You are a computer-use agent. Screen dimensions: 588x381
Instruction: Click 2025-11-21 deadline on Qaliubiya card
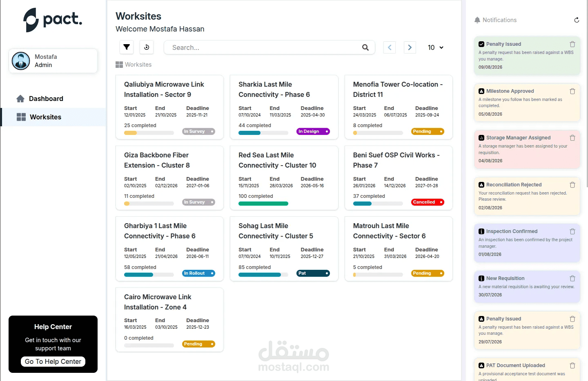[x=197, y=115]
